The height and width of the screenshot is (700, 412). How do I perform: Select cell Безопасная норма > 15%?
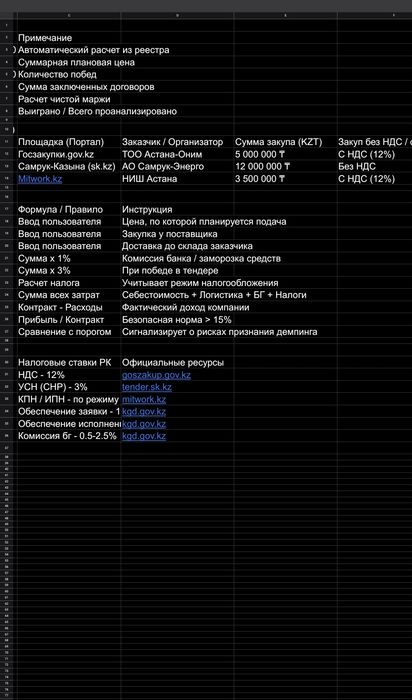[177, 320]
